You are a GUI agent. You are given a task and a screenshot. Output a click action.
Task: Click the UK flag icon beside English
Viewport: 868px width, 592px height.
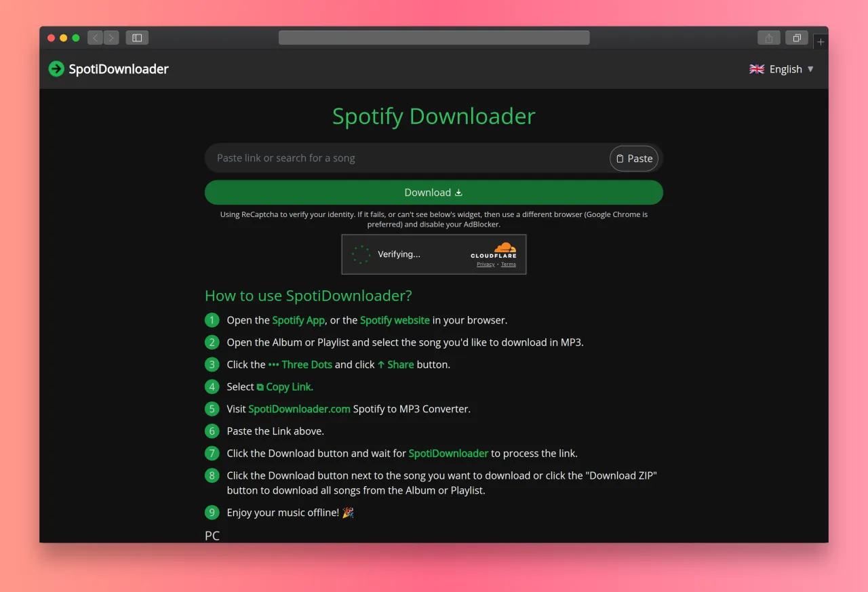(757, 69)
